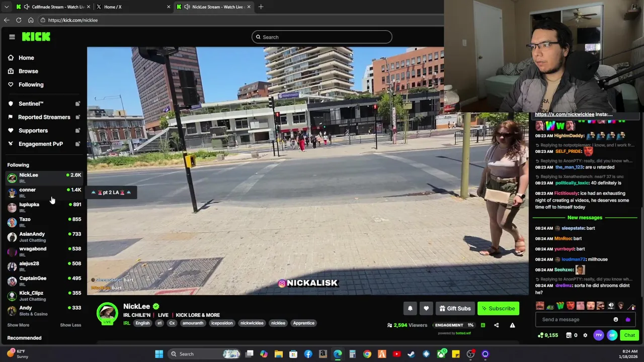Viewport: 644px width, 362px height.
Task: Open CaptainGee channel in Following list
Action: click(44, 281)
